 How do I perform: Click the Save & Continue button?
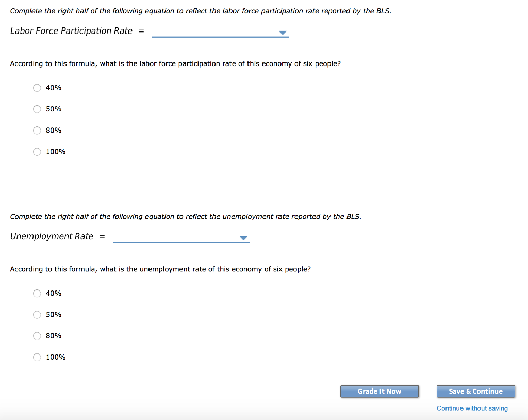coord(475,391)
